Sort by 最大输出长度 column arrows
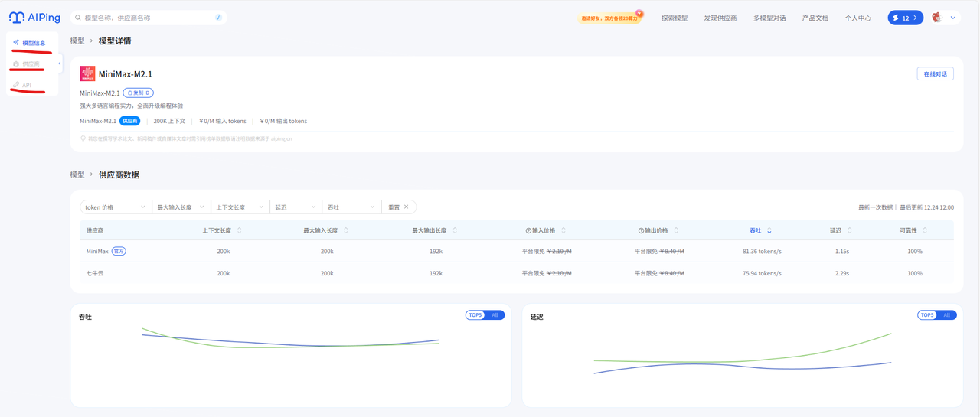980x417 pixels. [x=455, y=230]
